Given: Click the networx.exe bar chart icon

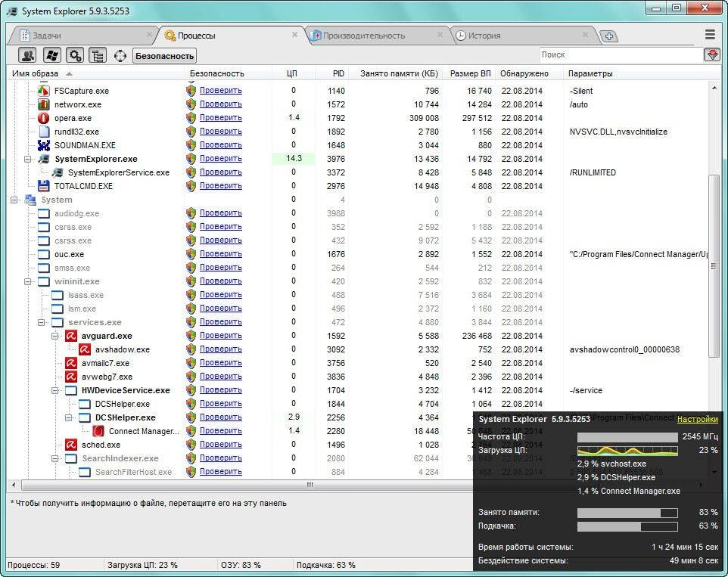Looking at the screenshot, I should pos(44,104).
